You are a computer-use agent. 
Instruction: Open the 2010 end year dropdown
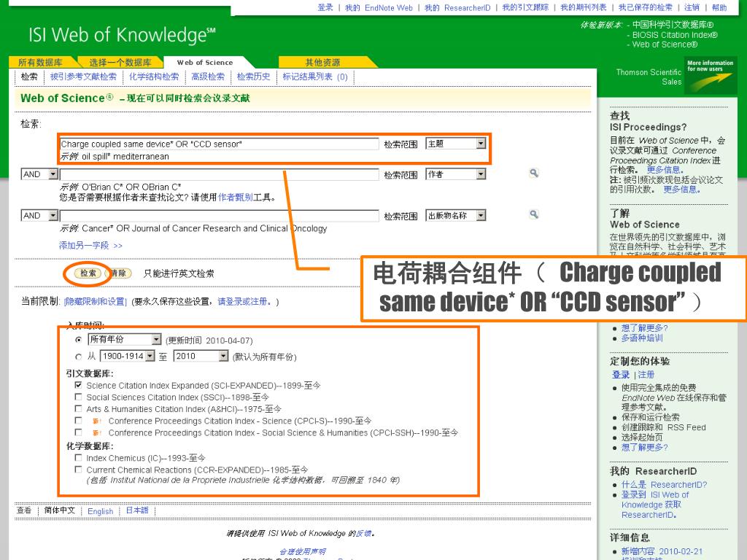pyautogui.click(x=201, y=356)
